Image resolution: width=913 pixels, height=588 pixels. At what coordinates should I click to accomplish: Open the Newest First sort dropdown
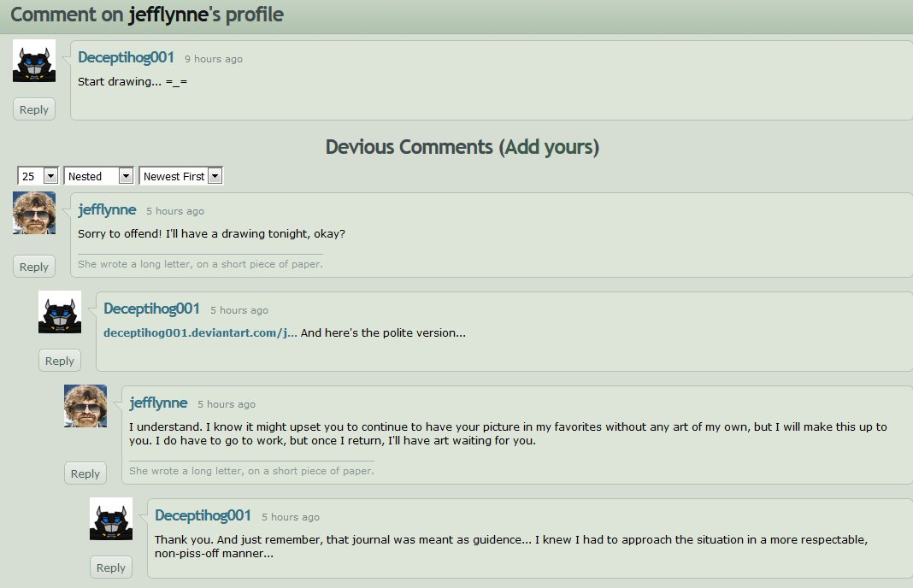[x=181, y=176]
